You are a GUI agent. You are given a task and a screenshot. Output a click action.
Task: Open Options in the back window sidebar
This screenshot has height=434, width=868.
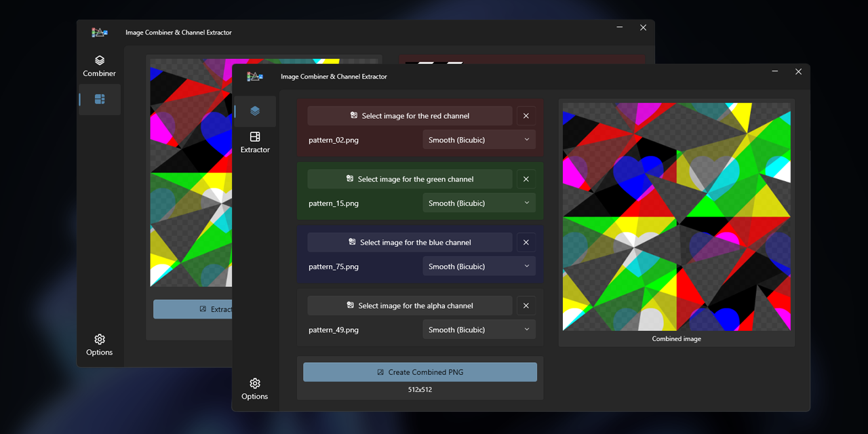point(100,345)
